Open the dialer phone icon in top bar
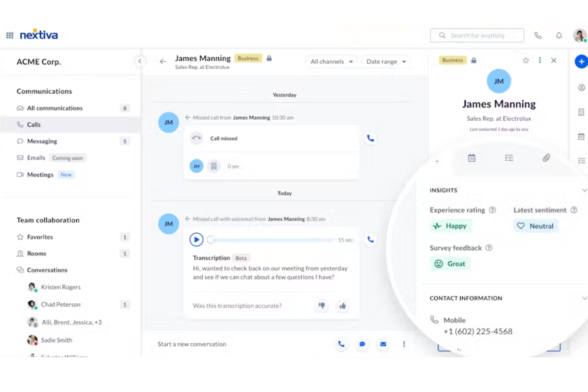The width and height of the screenshot is (588, 392). 538,35
